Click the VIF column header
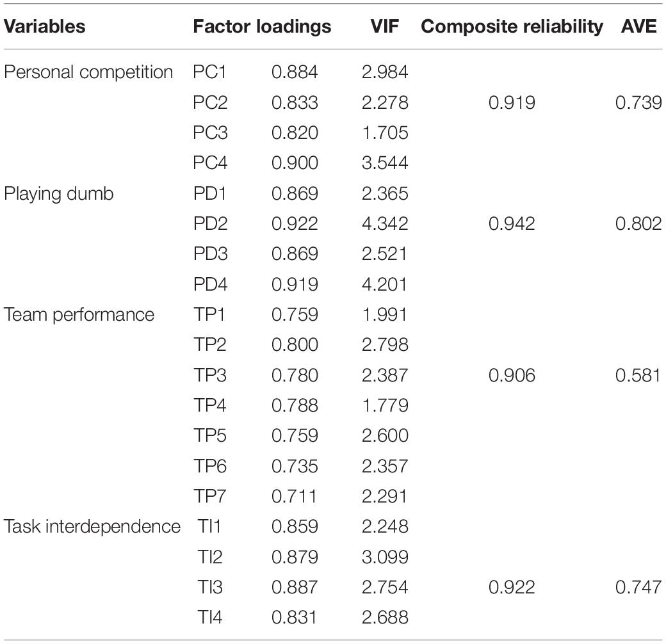This screenshot has width=666, height=644. pyautogui.click(x=384, y=26)
